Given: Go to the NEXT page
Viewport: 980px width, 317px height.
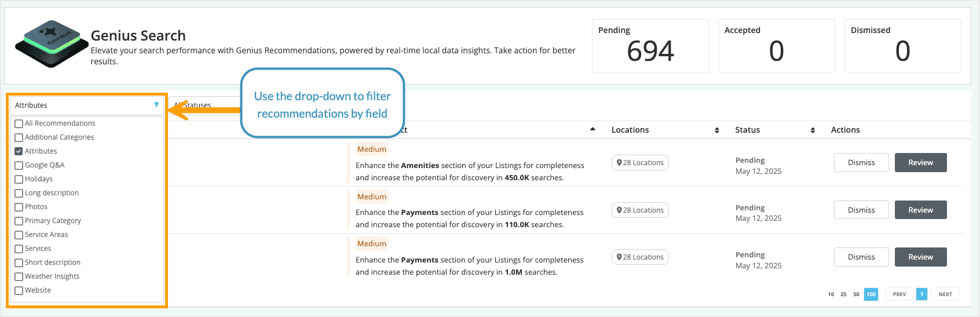Looking at the screenshot, I should (x=945, y=294).
